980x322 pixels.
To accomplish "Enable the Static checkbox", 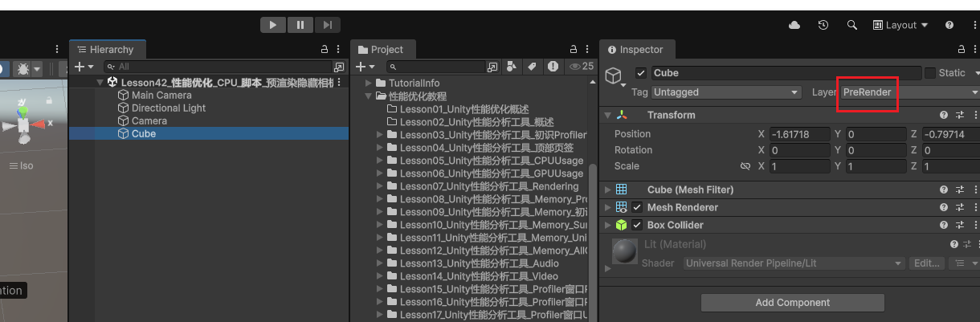I will click(x=930, y=73).
